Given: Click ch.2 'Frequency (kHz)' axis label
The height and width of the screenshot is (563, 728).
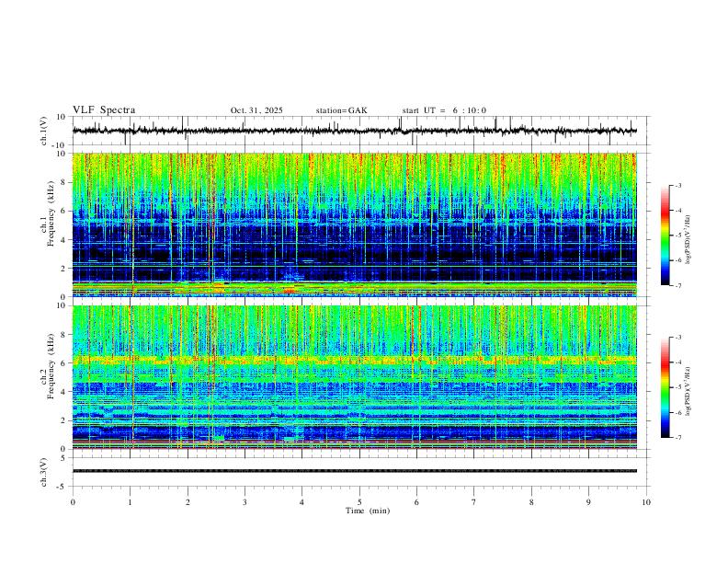Looking at the screenshot, I should [x=51, y=366].
